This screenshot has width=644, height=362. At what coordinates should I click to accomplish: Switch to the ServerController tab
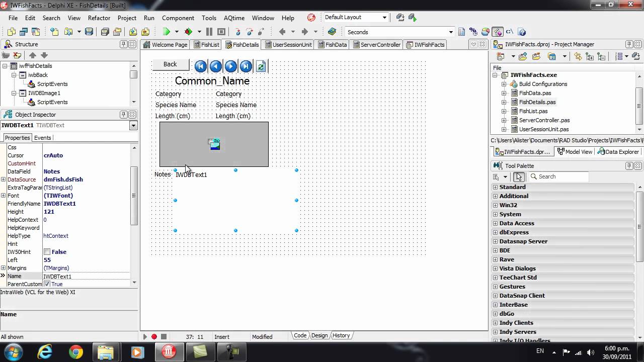[376, 45]
